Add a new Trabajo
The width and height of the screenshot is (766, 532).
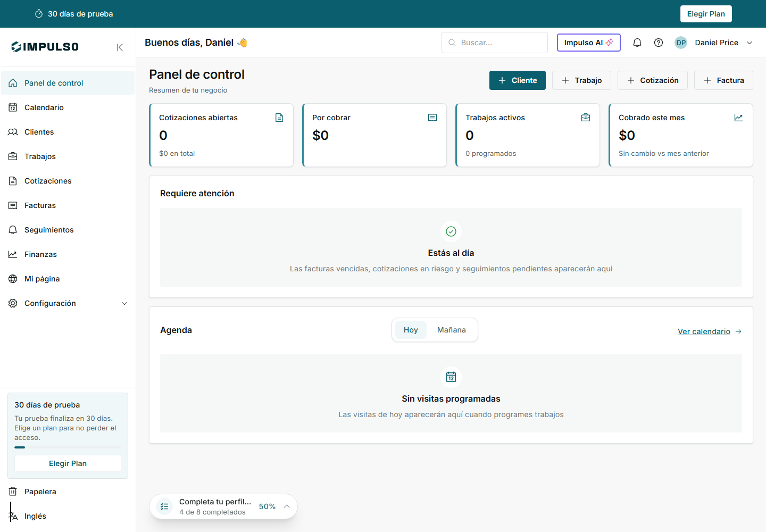pos(581,80)
